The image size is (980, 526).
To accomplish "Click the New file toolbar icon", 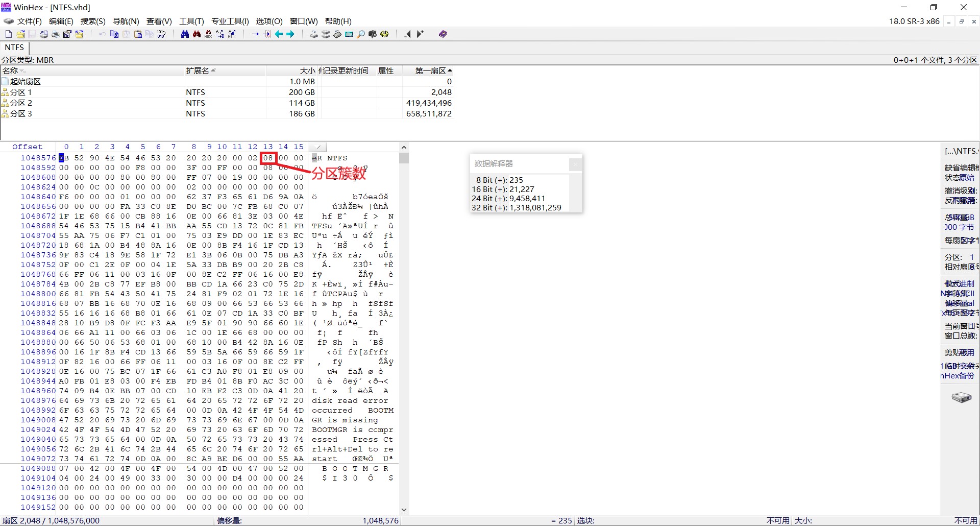I will [8, 34].
